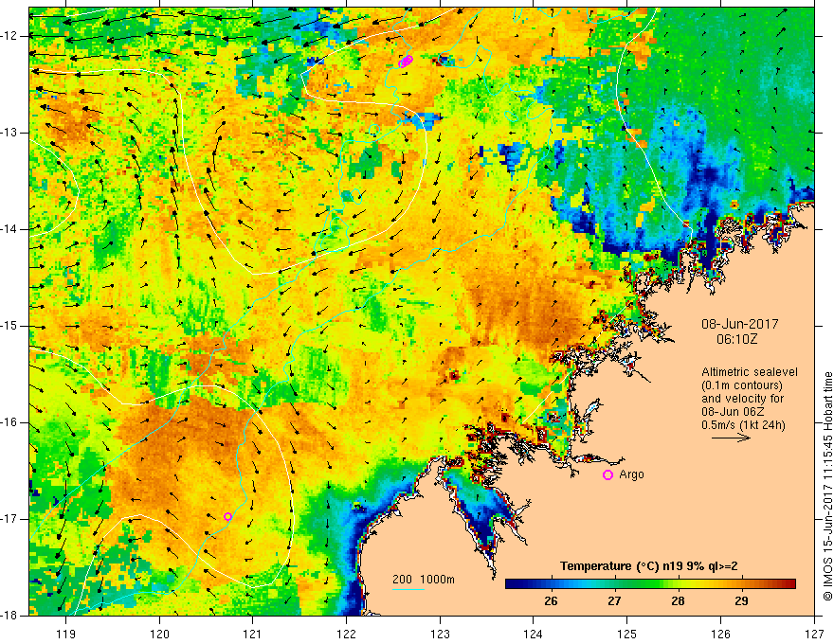The height and width of the screenshot is (644, 834).
Task: Click latitude axis label -17
Action: 10,519
